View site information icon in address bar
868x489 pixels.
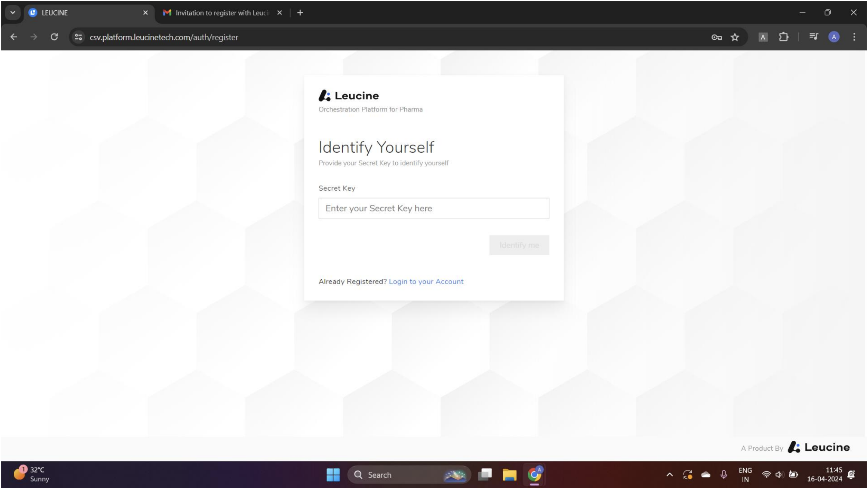tap(78, 37)
